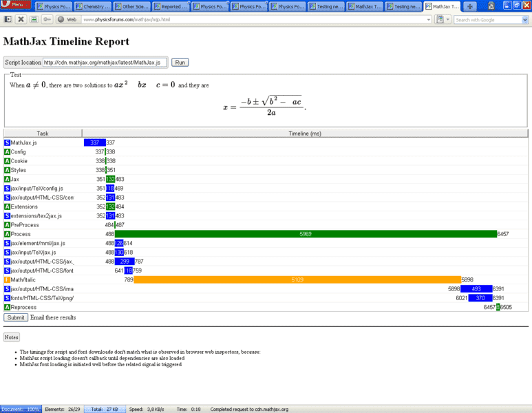
Task: Click the password wand key icon
Action: (47, 19)
